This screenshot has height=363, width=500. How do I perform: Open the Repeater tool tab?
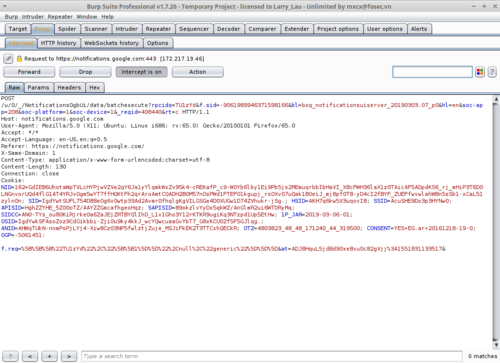coord(158,29)
